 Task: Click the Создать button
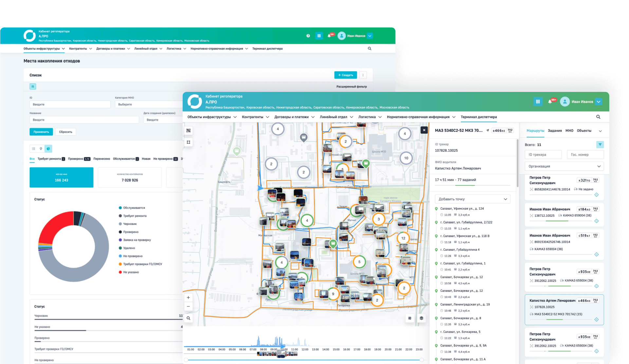pyautogui.click(x=345, y=75)
